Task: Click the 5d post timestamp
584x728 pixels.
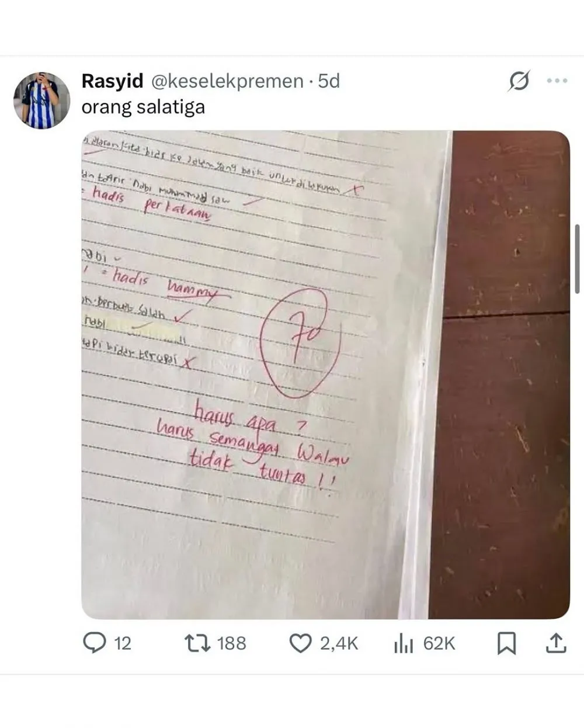Action: [329, 81]
